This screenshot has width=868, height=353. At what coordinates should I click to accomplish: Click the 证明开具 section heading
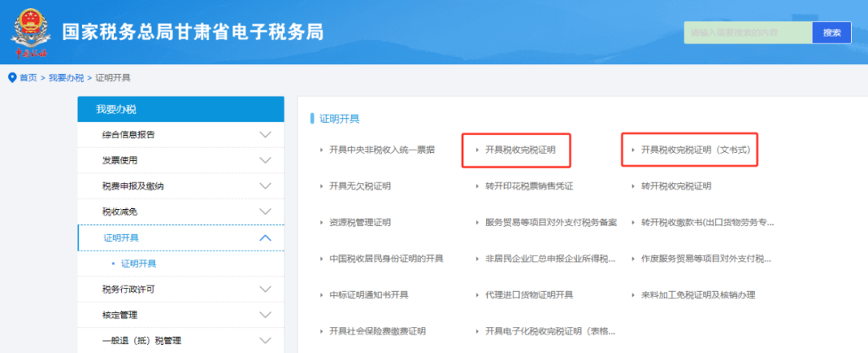pyautogui.click(x=339, y=118)
